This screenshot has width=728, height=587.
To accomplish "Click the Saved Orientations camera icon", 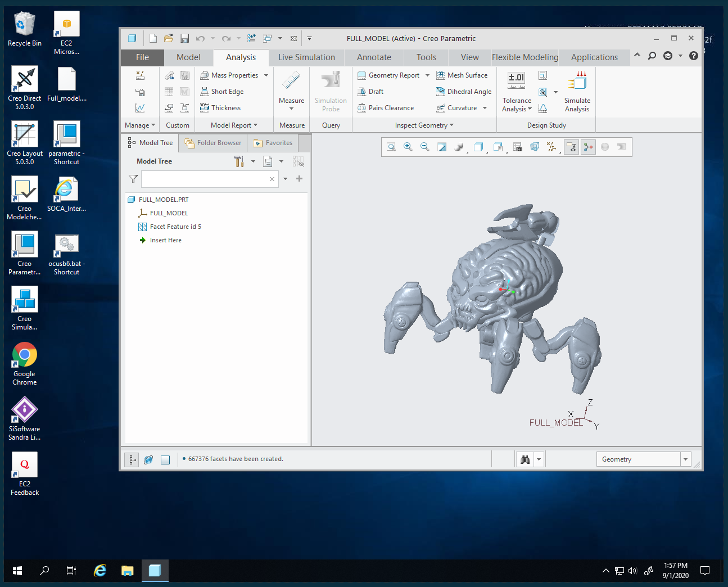I will [518, 147].
